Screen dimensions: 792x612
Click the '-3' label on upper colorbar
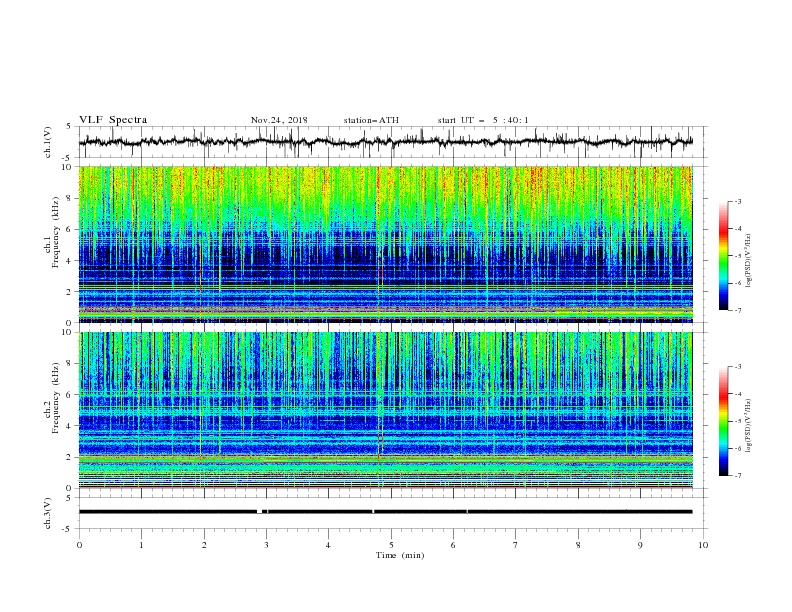738,201
